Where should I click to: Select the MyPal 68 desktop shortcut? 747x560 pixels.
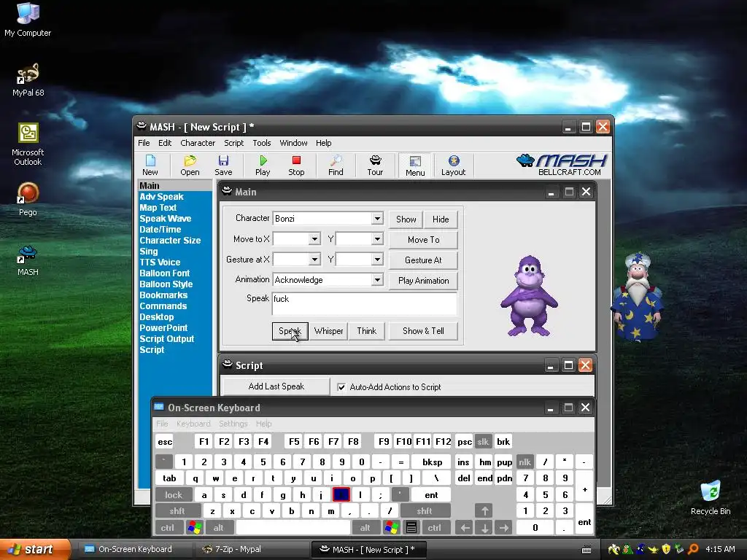coord(28,80)
